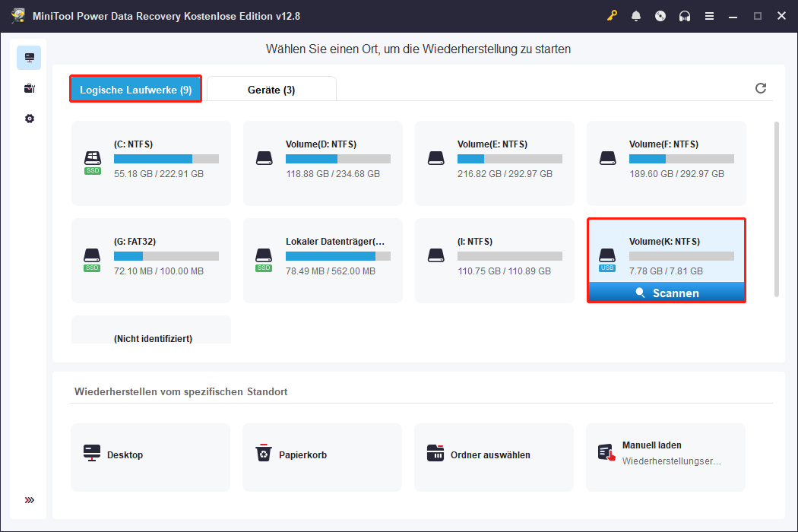Image resolution: width=798 pixels, height=532 pixels.
Task: Choose Ordner auswählen option
Action: pyautogui.click(x=494, y=458)
